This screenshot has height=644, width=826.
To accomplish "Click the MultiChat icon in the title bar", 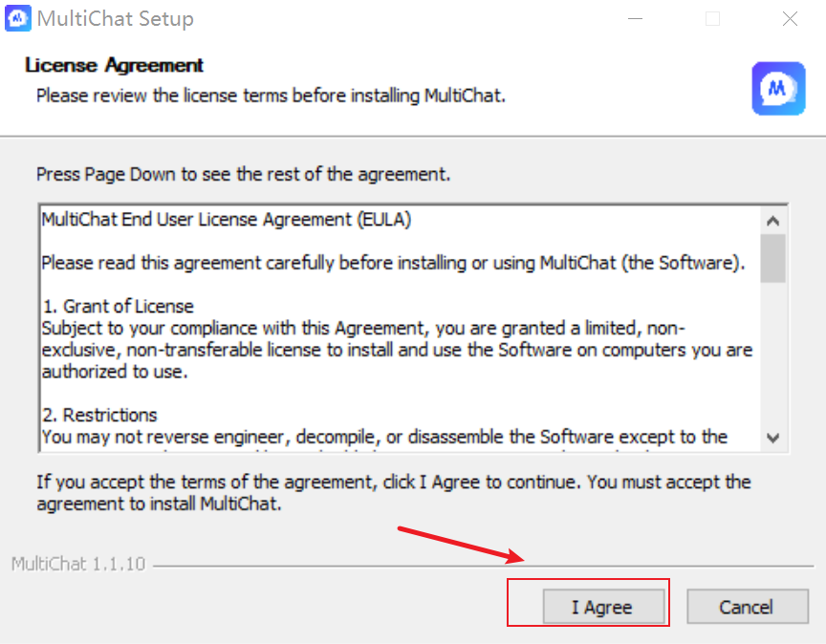I will tap(18, 18).
